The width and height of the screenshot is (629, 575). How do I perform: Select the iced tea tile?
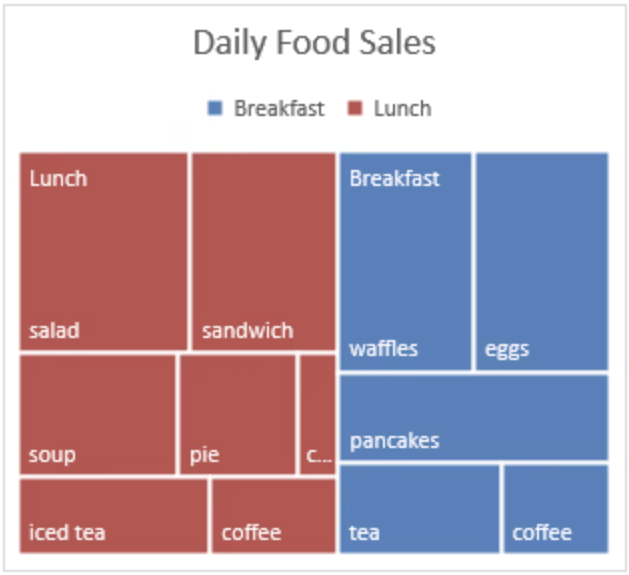(x=113, y=515)
